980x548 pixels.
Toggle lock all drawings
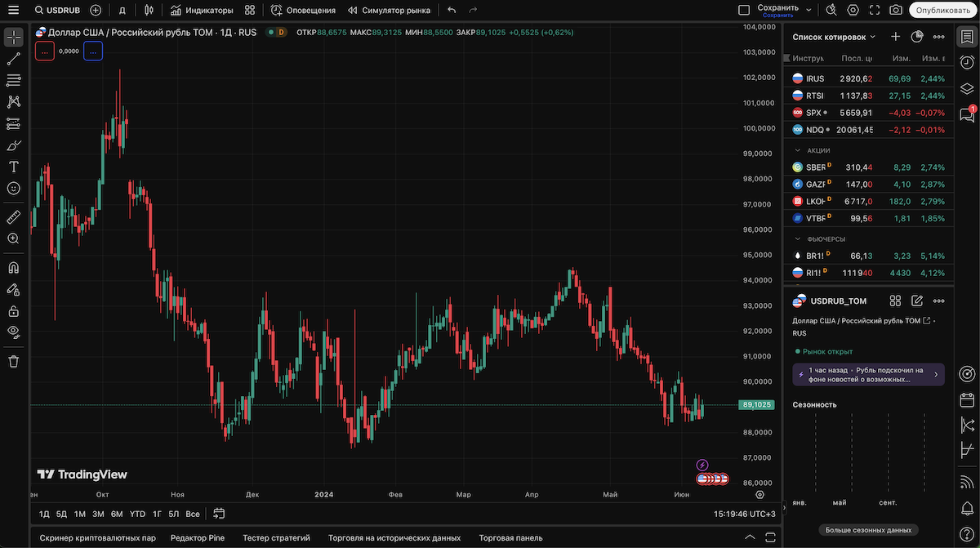[x=13, y=310]
